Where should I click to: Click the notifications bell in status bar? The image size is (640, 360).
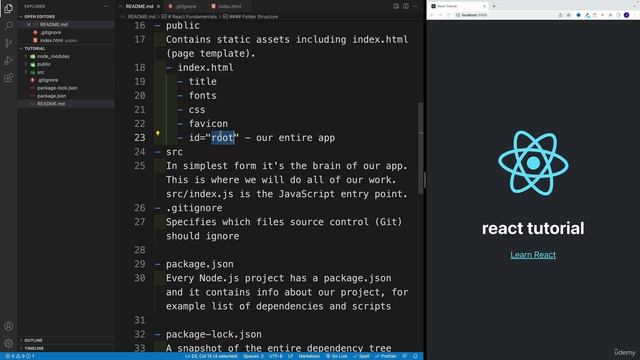coord(415,356)
